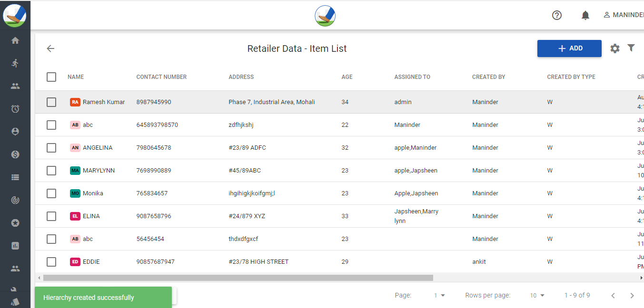Image resolution: width=644 pixels, height=308 pixels.
Task: Check the EDDIE row checkbox
Action: [x=51, y=262]
